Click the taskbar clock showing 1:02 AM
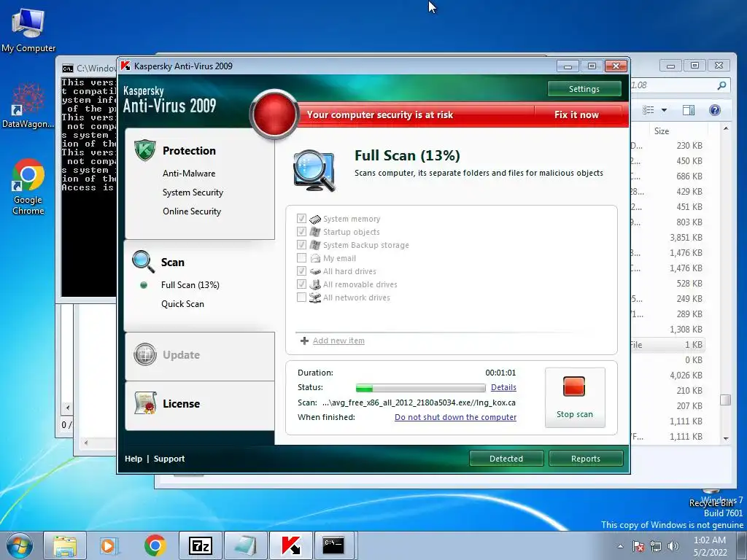The image size is (747, 560). pyautogui.click(x=710, y=546)
